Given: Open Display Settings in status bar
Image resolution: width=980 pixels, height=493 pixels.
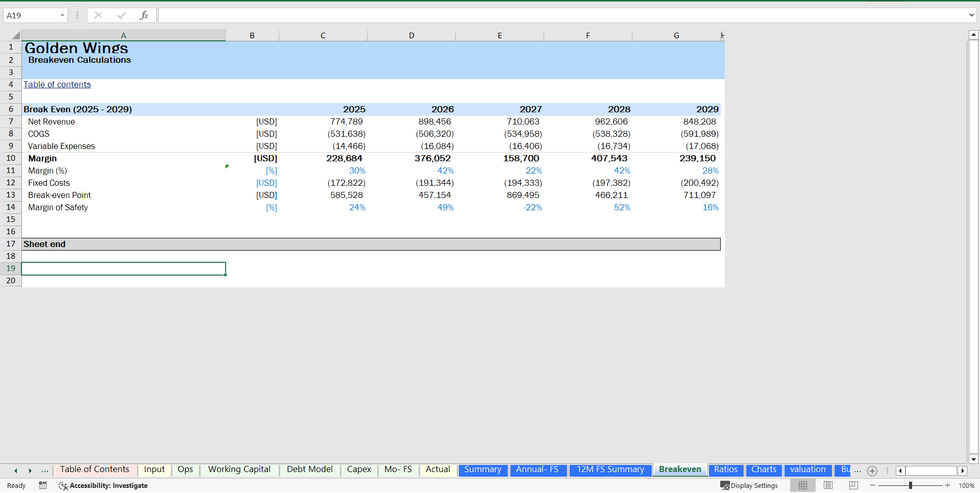Looking at the screenshot, I should pyautogui.click(x=749, y=485).
